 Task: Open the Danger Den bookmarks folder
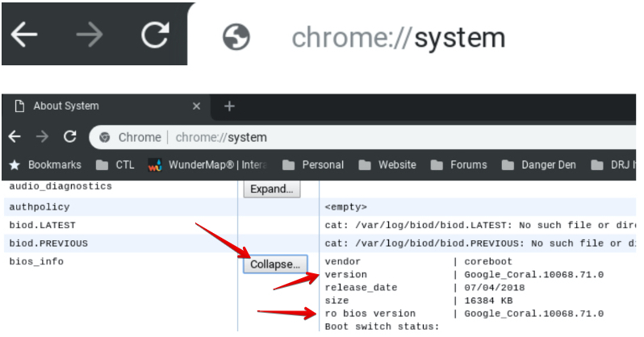tap(539, 165)
